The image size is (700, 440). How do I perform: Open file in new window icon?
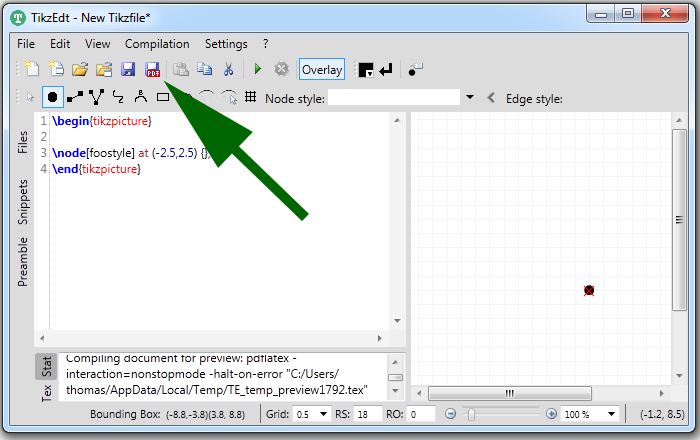[x=104, y=70]
